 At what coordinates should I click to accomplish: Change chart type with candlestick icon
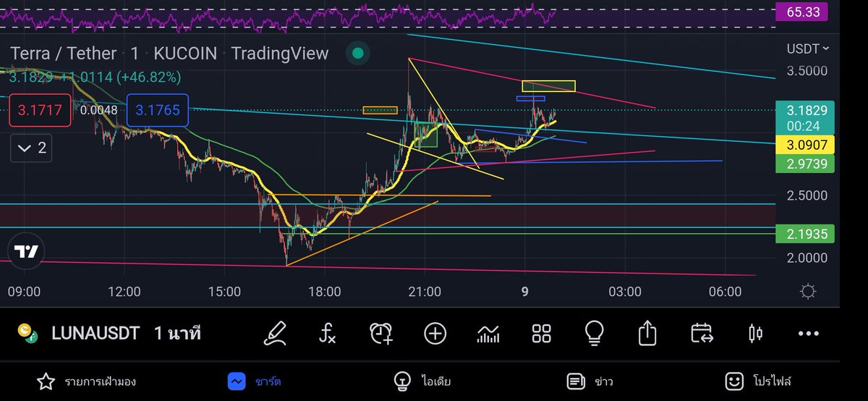coord(755,334)
